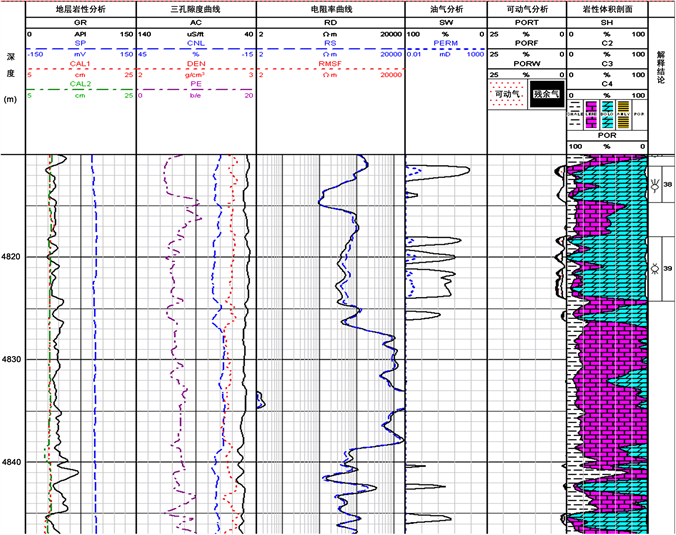This screenshot has height=535, width=676.
Task: Click the blue CNL curve label
Action: (196, 44)
